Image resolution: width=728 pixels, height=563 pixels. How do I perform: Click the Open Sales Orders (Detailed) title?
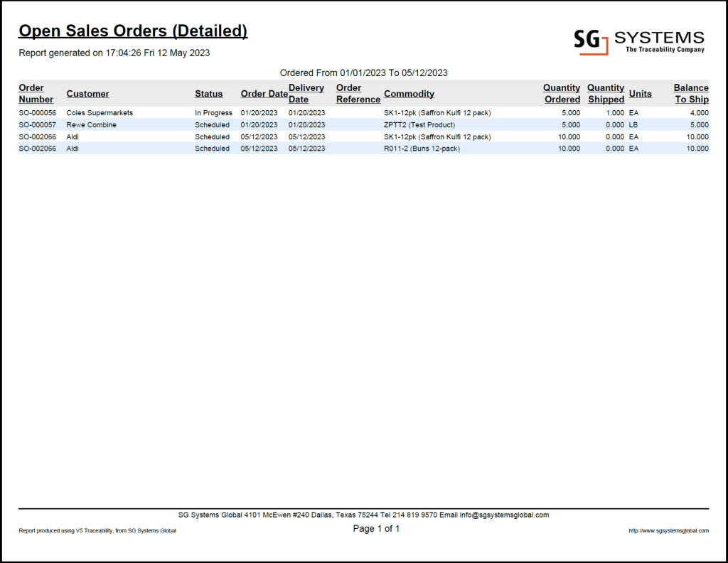[134, 31]
